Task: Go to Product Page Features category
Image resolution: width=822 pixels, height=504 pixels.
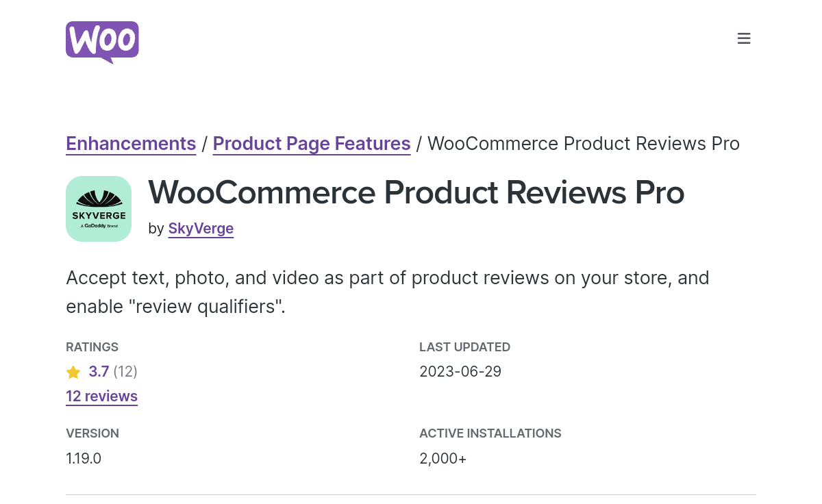Action: pos(312,144)
